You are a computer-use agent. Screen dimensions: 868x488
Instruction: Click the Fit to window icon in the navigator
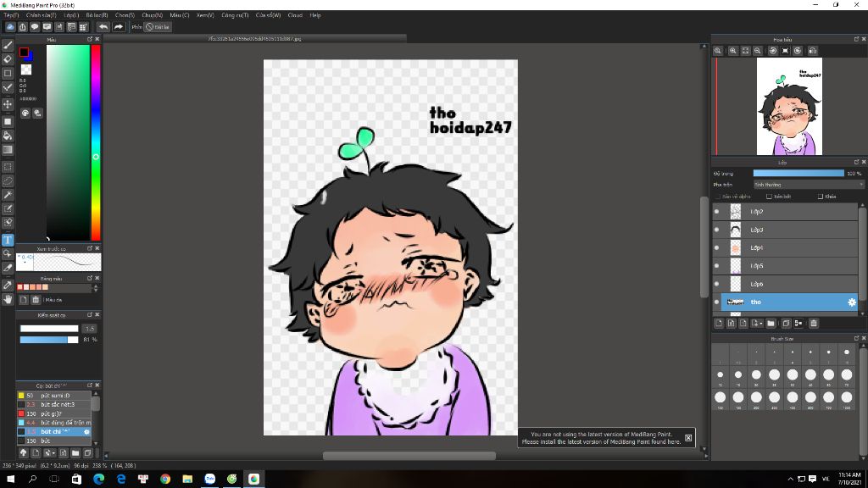(x=745, y=51)
